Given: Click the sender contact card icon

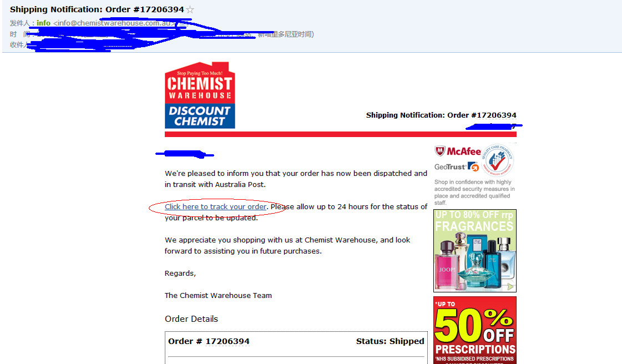Looking at the screenshot, I should click(x=183, y=23).
